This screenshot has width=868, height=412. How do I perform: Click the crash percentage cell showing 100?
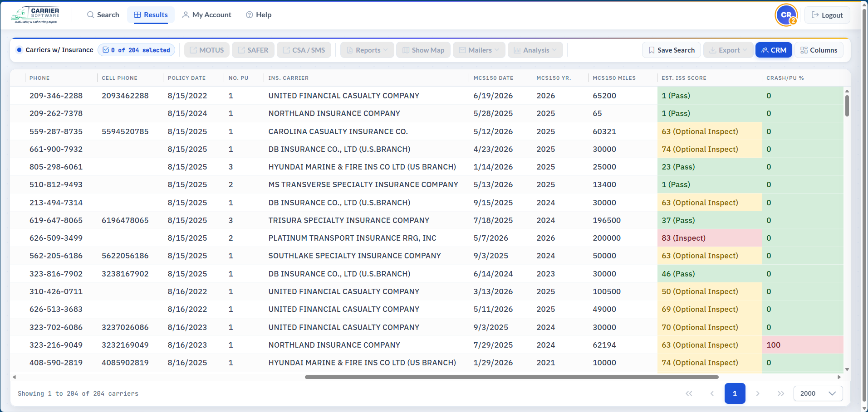pyautogui.click(x=803, y=345)
